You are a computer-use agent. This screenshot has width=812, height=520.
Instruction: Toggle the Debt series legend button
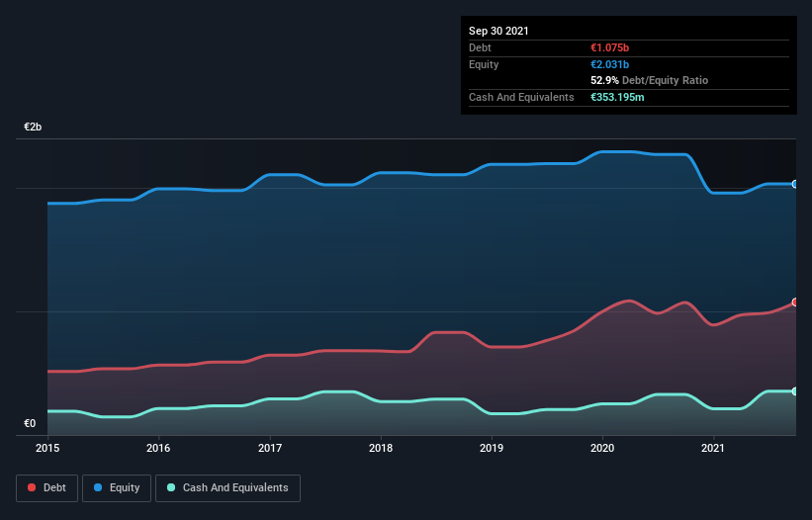(47, 488)
